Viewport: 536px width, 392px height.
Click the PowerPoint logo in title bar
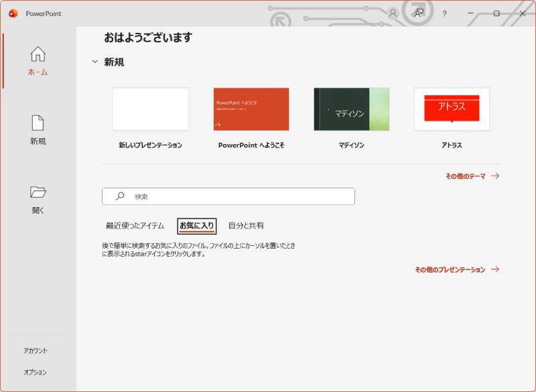(13, 13)
